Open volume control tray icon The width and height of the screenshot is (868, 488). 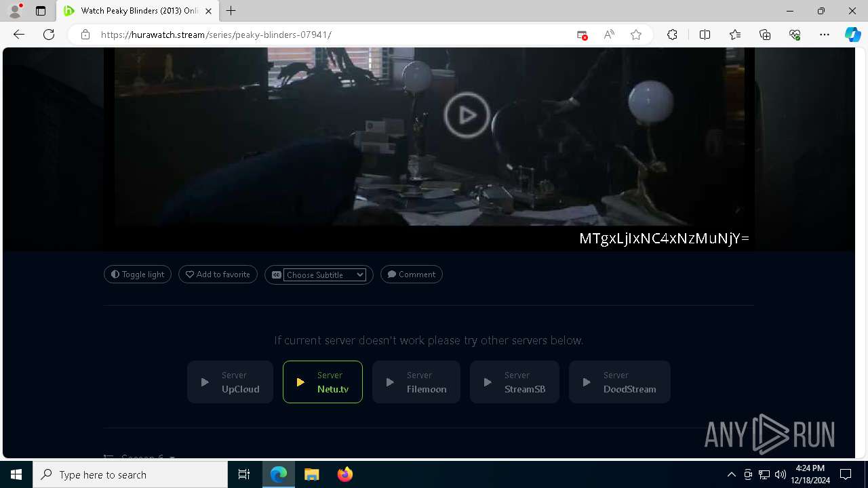(781, 474)
